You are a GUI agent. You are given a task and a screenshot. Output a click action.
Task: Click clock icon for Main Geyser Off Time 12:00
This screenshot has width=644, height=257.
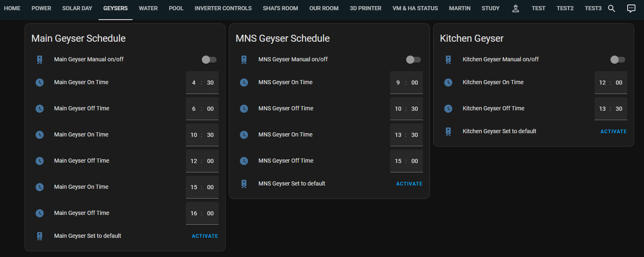40,161
